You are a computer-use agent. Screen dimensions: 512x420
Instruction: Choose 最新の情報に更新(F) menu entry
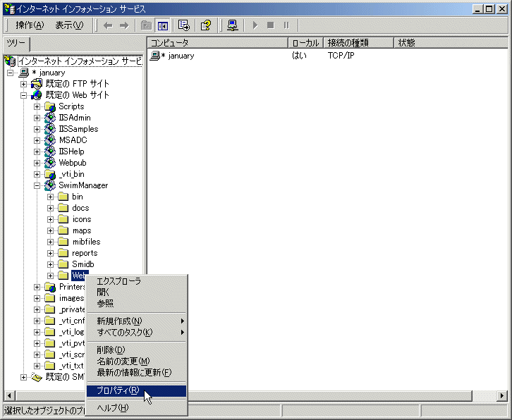click(137, 372)
